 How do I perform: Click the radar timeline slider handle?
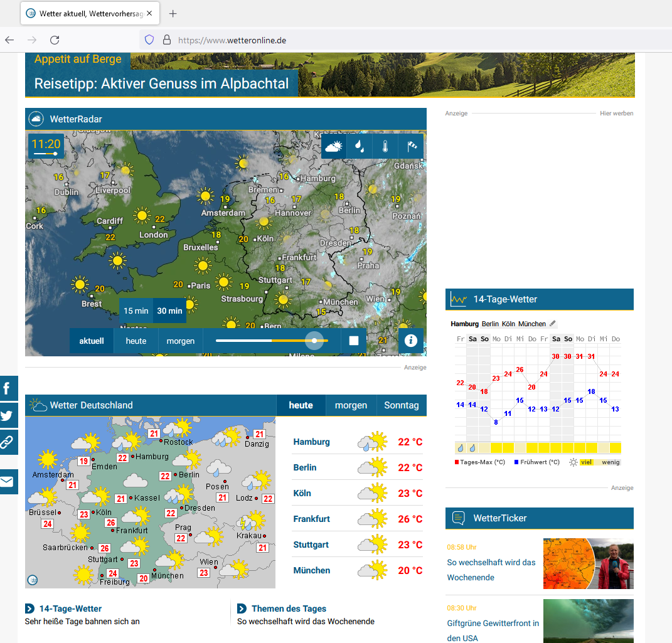pyautogui.click(x=314, y=341)
